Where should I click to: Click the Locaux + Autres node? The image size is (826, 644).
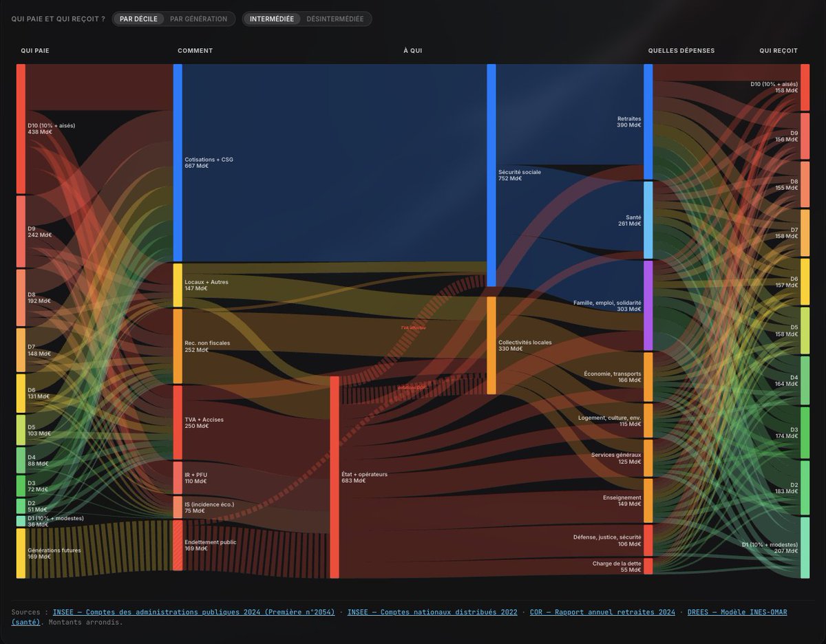(x=178, y=285)
